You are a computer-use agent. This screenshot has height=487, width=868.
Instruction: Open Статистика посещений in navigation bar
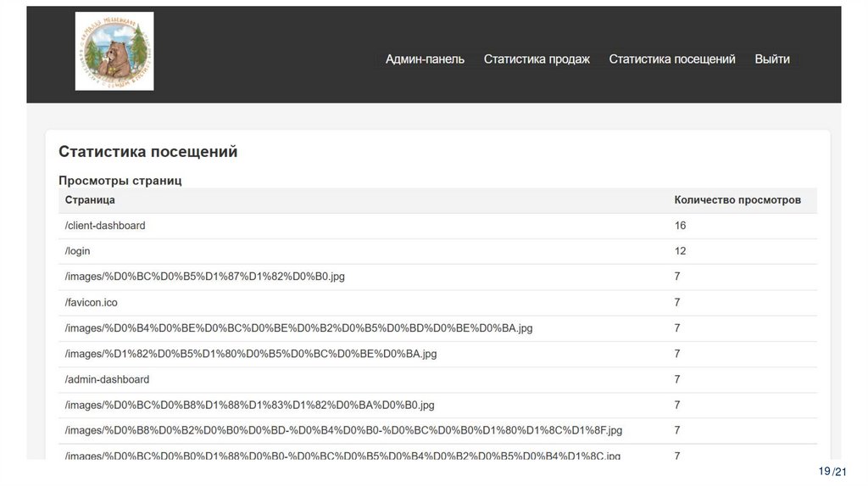[672, 59]
